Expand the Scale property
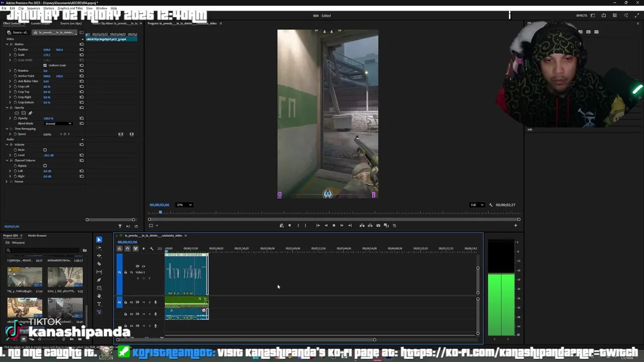 (x=10, y=55)
